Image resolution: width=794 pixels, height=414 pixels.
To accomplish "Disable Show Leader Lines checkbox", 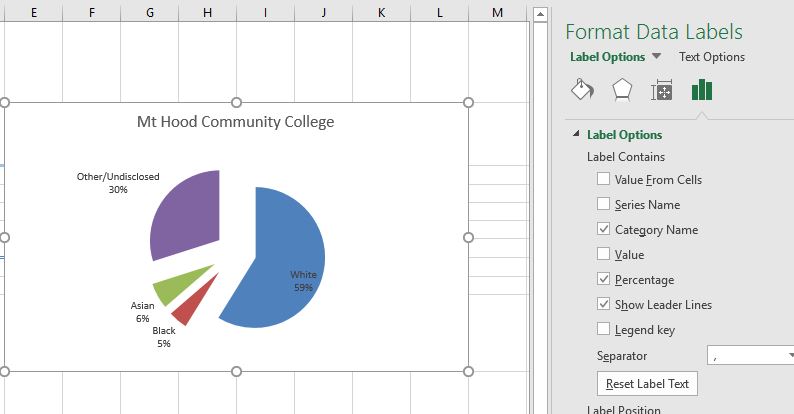I will [x=603, y=304].
